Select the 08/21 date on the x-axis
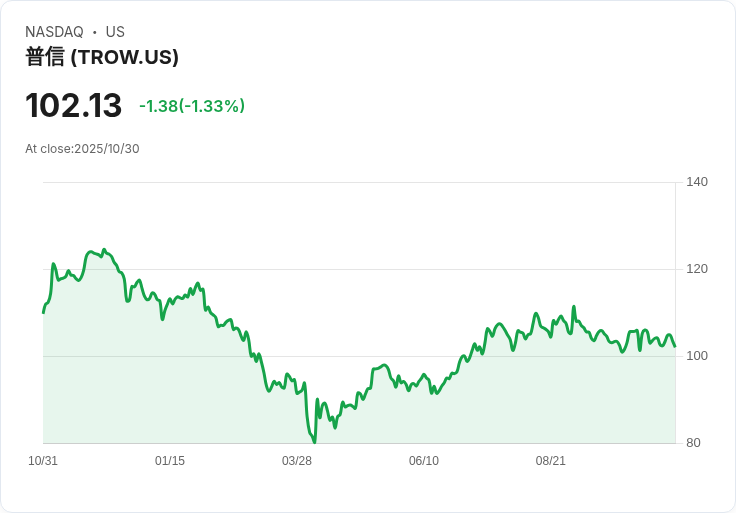This screenshot has height=513, width=736. (x=551, y=461)
